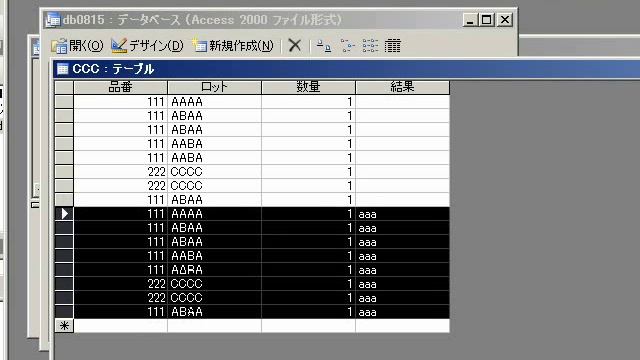Click empty 結果 cell of unhighlighted AAAA row
This screenshot has width=640, height=360.
(402, 102)
